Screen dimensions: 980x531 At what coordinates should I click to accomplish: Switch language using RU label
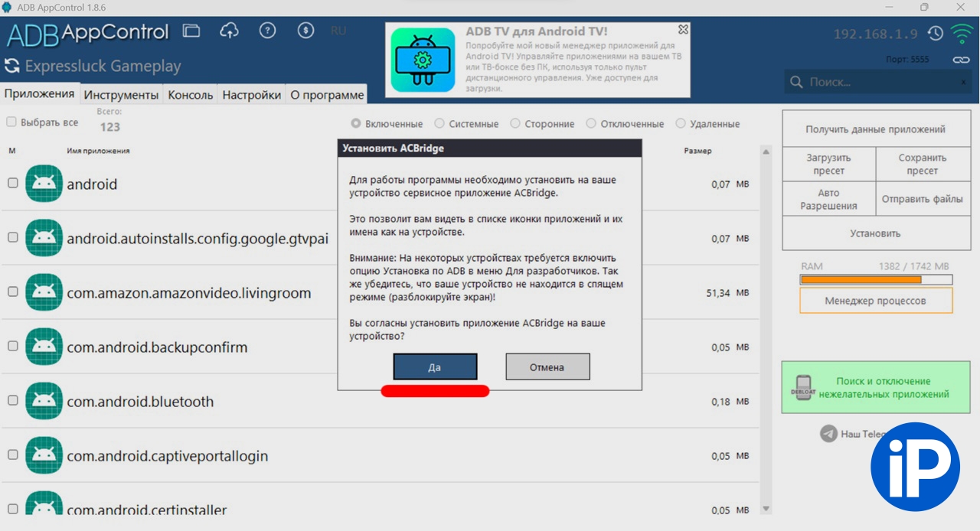click(x=338, y=31)
